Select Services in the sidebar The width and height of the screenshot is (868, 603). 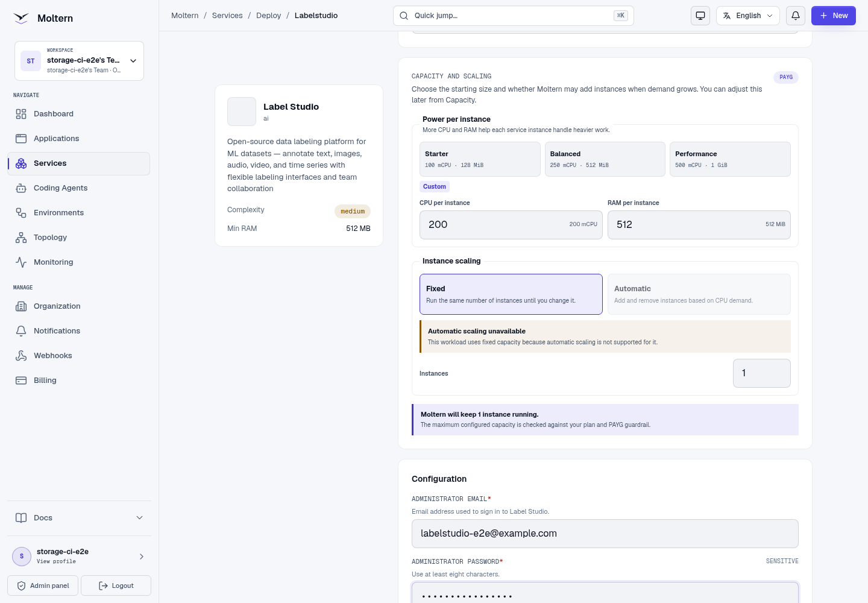(x=78, y=163)
